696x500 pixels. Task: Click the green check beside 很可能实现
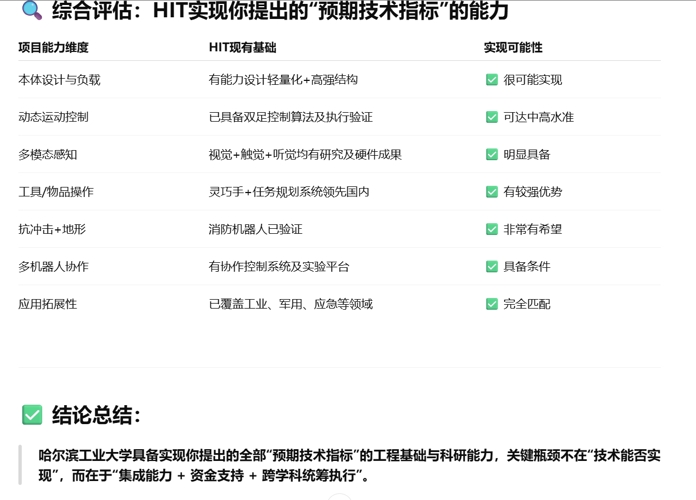coord(492,80)
